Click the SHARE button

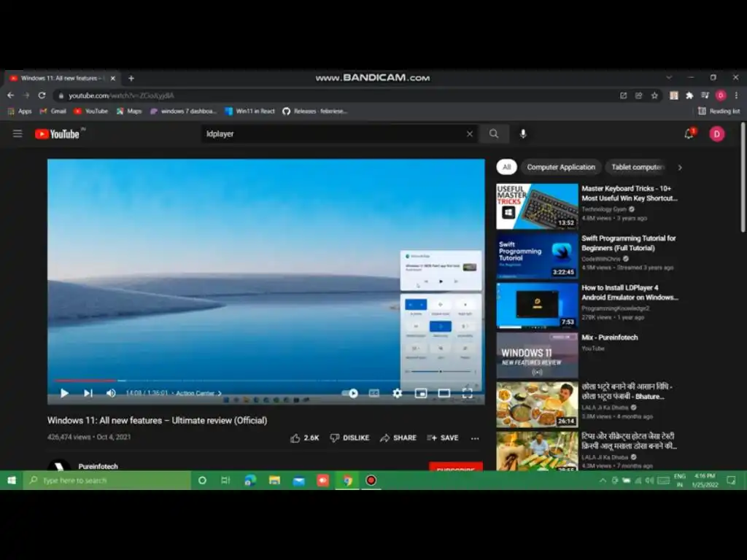pyautogui.click(x=398, y=437)
